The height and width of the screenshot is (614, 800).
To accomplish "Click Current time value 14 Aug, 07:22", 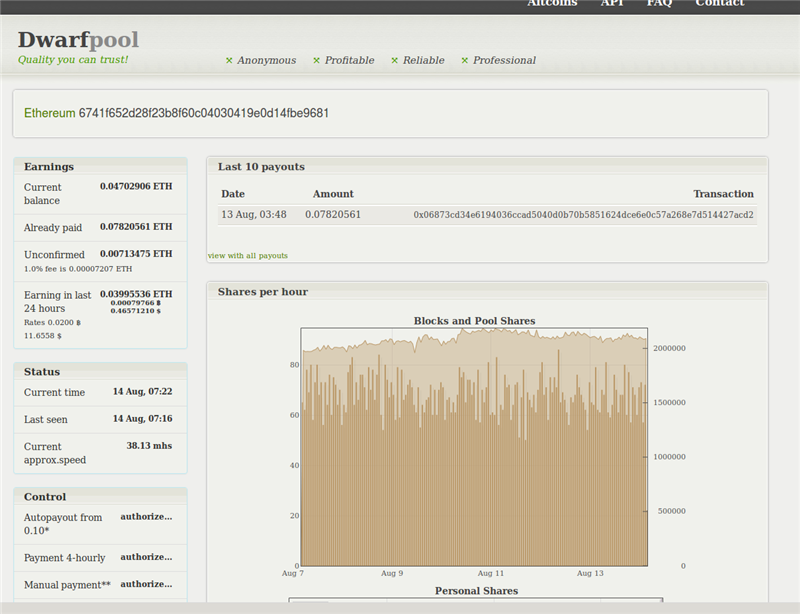I will point(142,391).
